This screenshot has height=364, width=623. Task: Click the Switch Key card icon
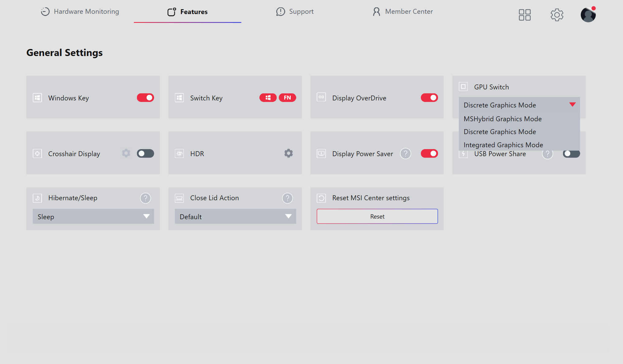[179, 98]
